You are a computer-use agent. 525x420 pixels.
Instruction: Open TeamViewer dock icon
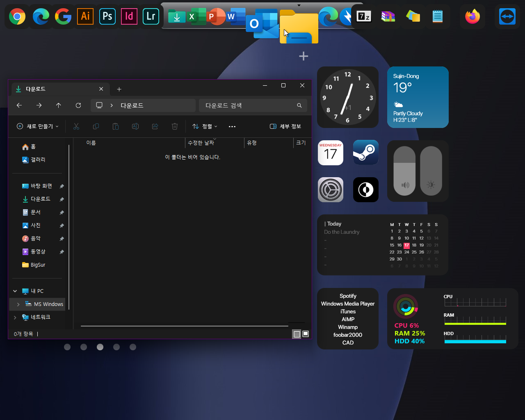click(x=507, y=16)
